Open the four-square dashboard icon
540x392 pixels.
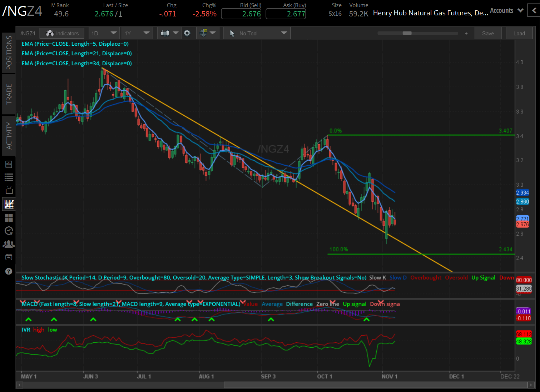click(x=9, y=217)
